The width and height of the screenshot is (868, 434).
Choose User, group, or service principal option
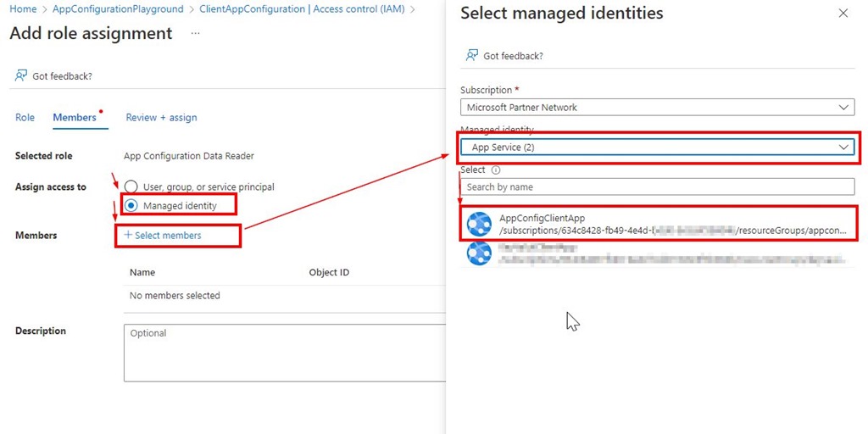click(131, 186)
